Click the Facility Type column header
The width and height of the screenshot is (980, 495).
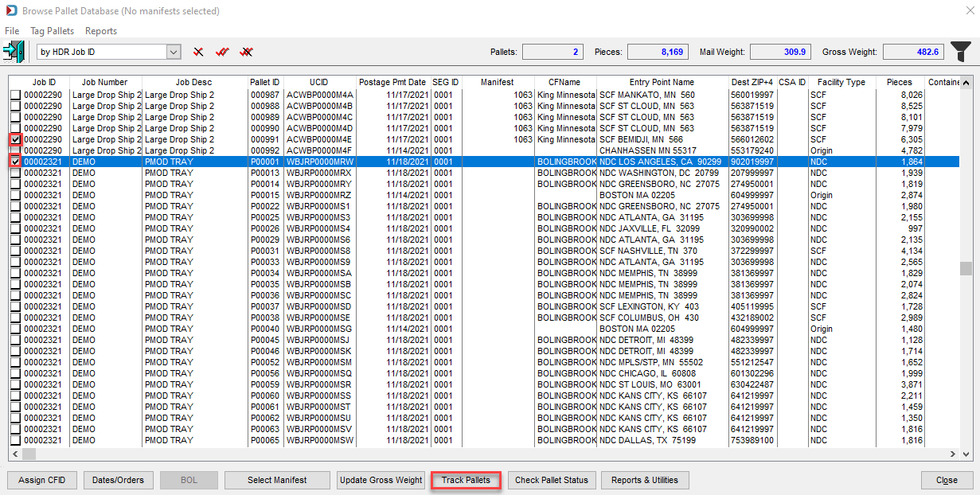pyautogui.click(x=841, y=82)
